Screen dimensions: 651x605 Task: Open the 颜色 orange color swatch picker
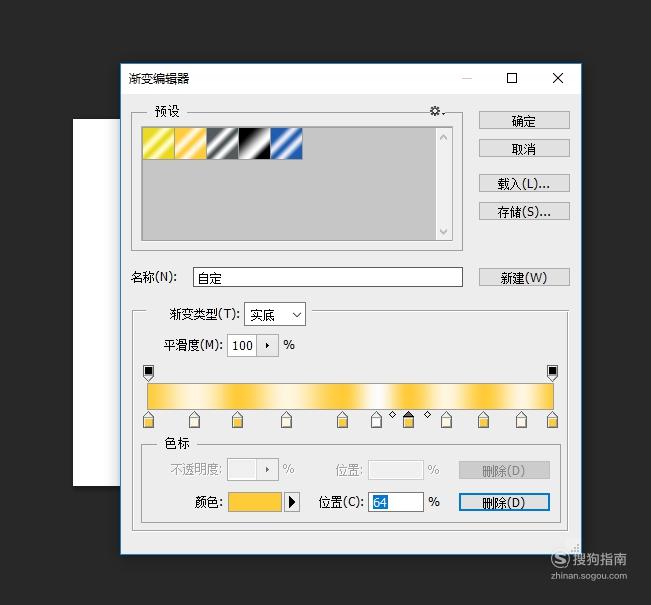pos(255,502)
